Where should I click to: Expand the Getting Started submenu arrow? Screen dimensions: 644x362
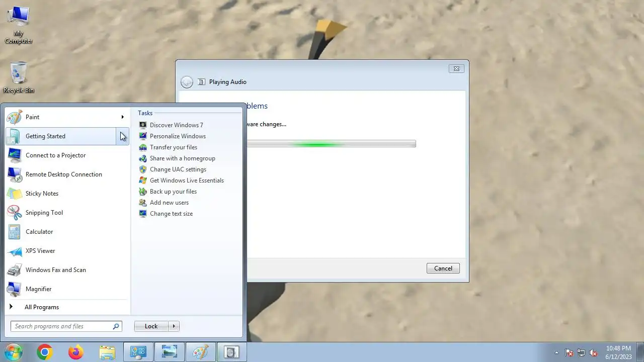point(123,136)
